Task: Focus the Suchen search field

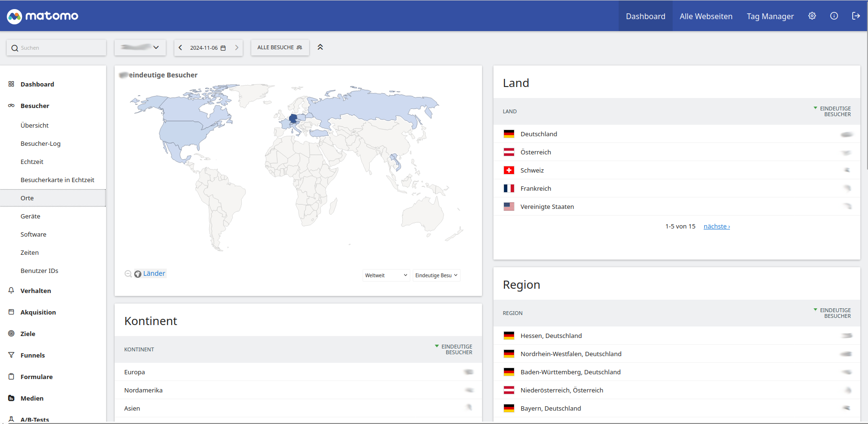Action: pos(56,48)
